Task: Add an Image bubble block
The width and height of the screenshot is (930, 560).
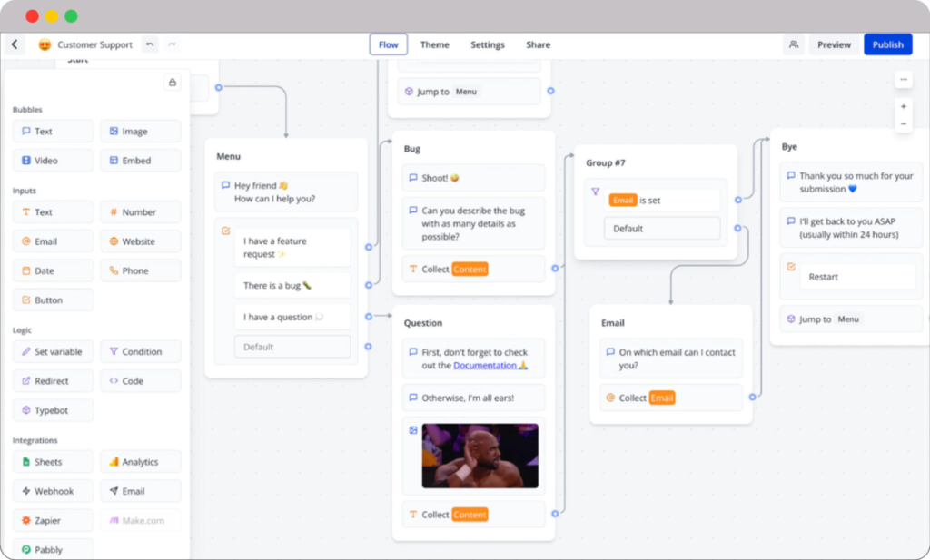Action: tap(140, 131)
